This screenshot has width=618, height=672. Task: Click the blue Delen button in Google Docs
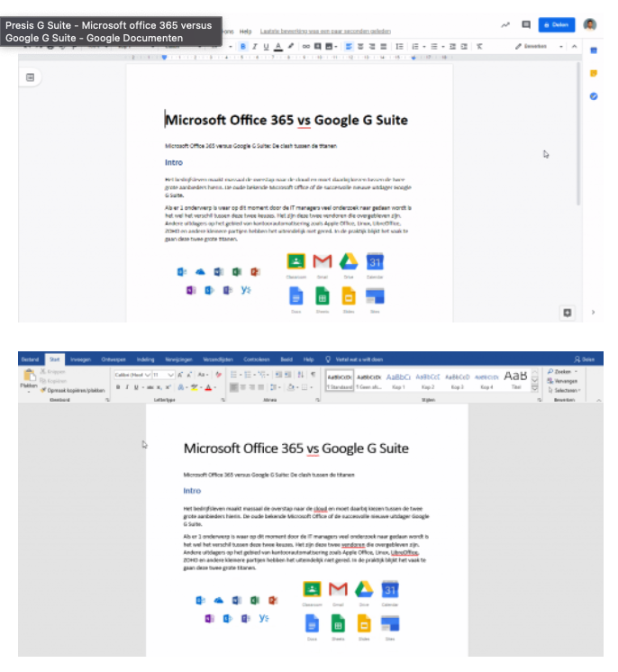[556, 25]
